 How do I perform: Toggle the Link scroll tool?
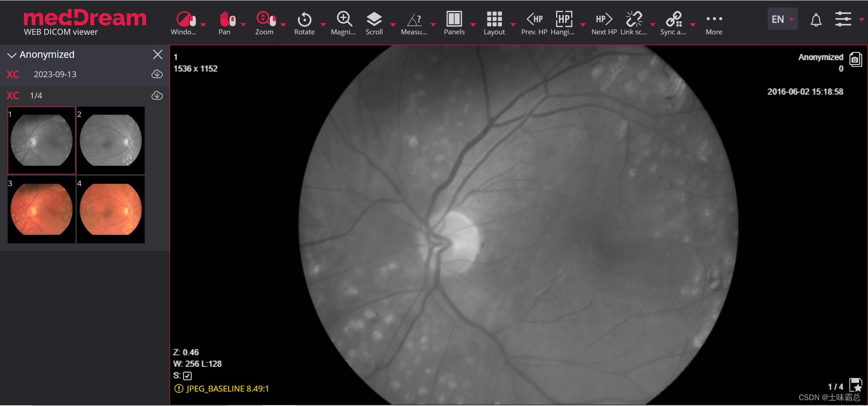pos(634,23)
